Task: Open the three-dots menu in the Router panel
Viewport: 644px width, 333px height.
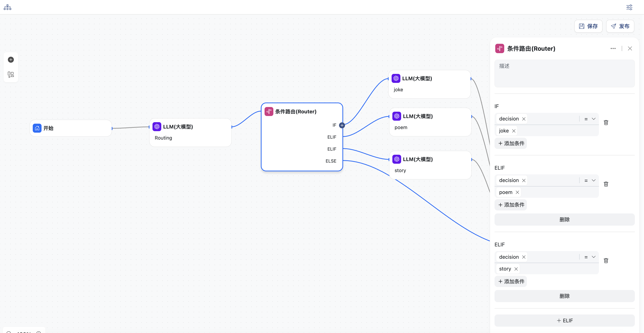Action: click(613, 48)
